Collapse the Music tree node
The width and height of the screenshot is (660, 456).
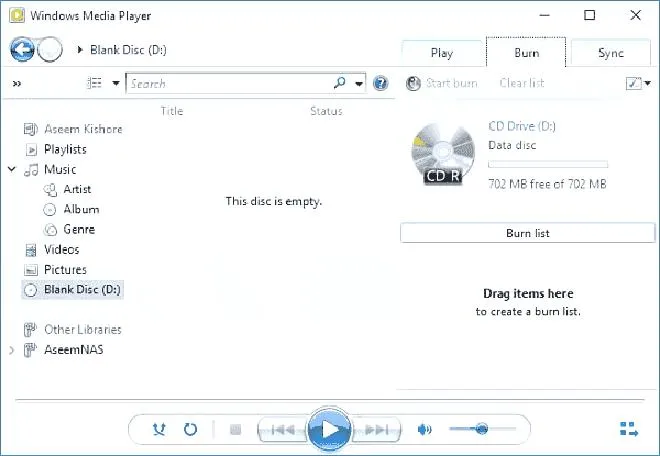click(x=12, y=169)
